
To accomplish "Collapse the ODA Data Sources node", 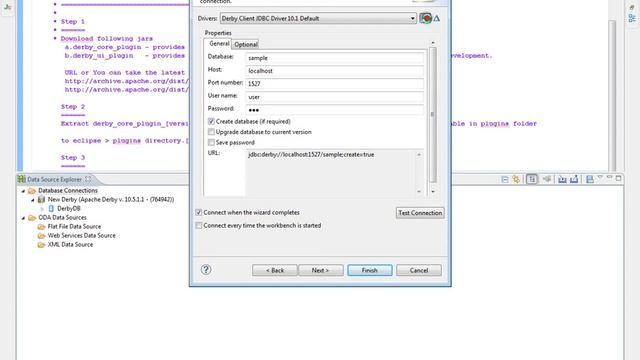I will (23, 218).
